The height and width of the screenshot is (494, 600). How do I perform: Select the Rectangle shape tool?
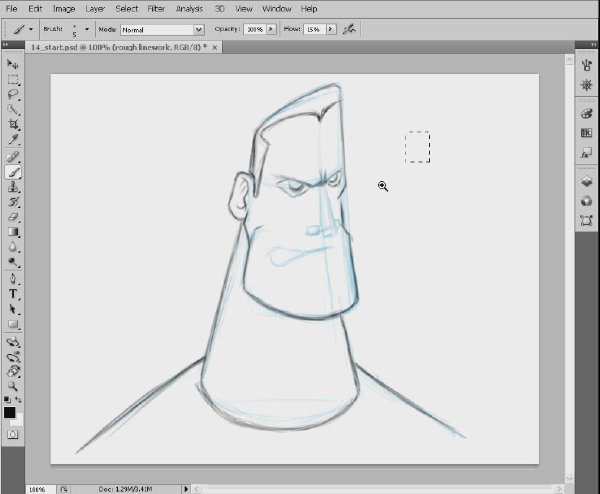point(13,324)
